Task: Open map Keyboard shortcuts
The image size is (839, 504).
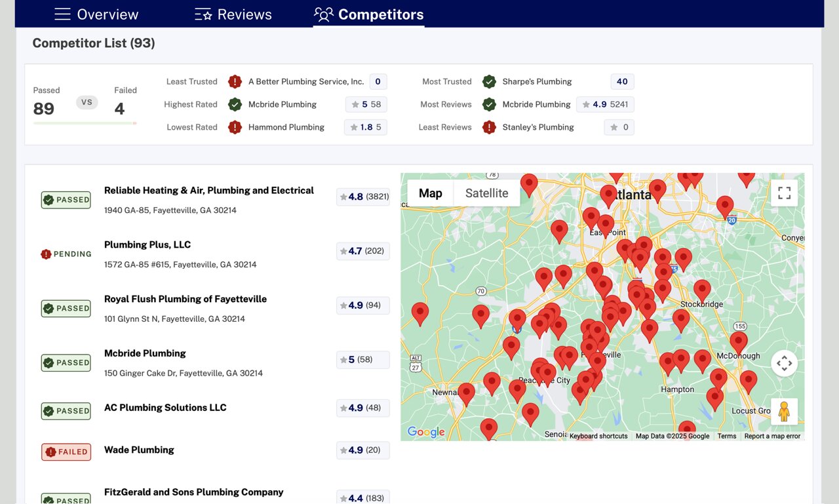Action: 598,436
